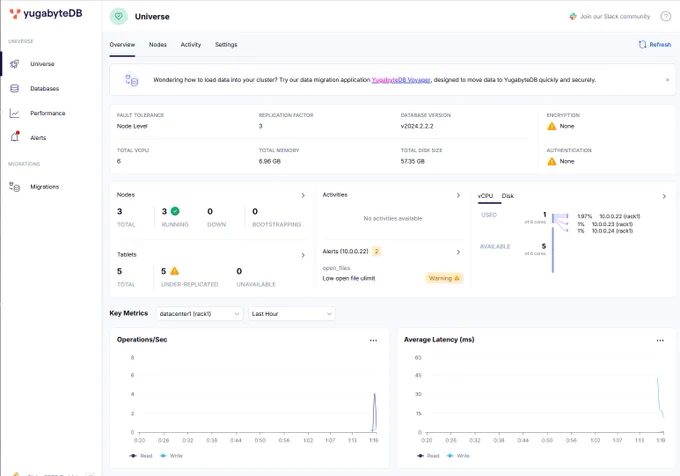This screenshot has height=476, width=680.
Task: Click the Low open file ulimit alert
Action: [x=349, y=278]
